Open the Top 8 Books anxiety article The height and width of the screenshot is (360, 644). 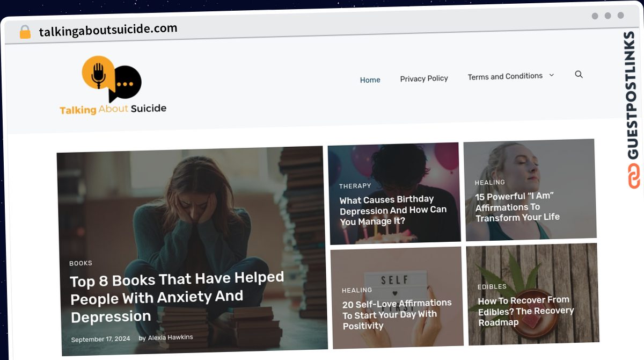pos(177,297)
